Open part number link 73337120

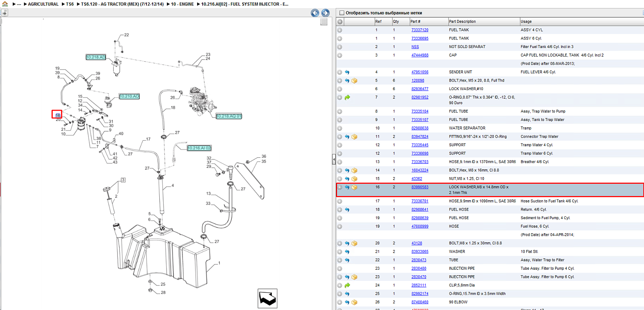point(420,30)
